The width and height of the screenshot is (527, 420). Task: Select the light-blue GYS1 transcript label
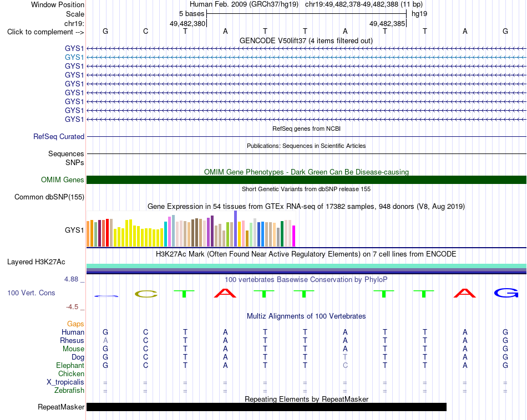click(x=74, y=58)
